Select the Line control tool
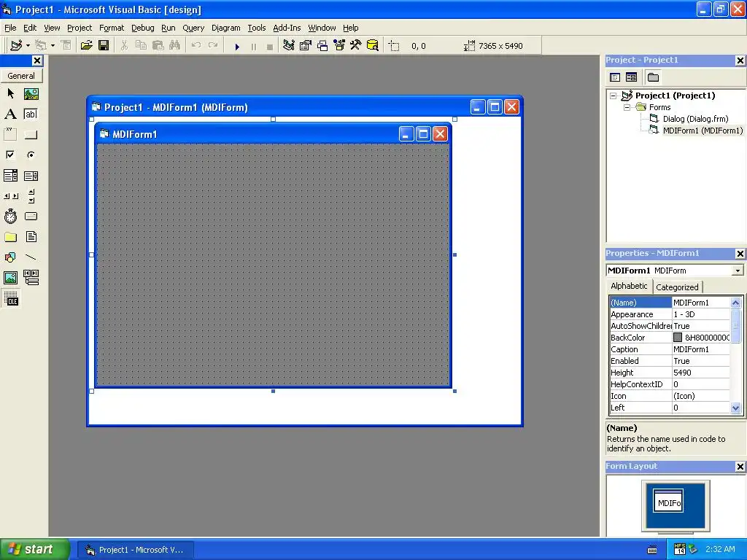 click(31, 257)
